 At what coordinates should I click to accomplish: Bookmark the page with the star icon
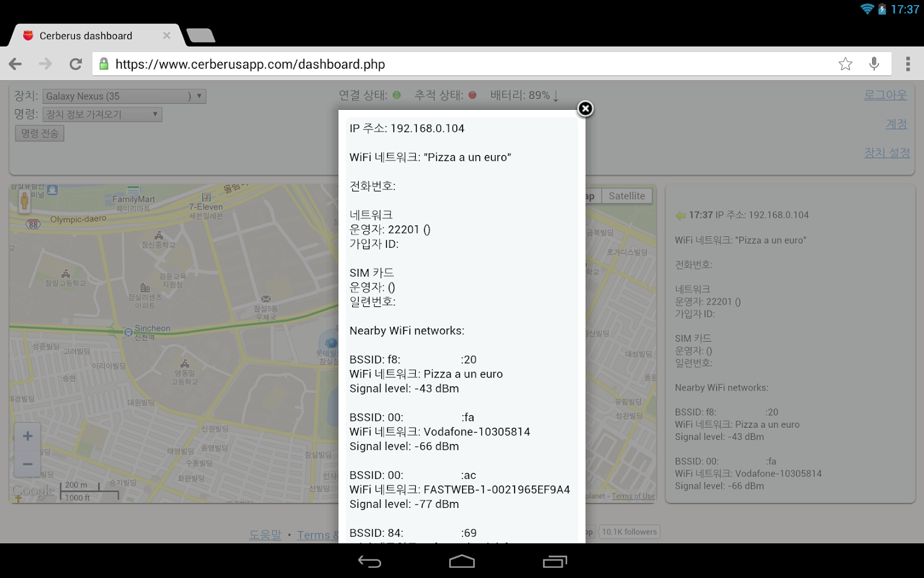[845, 64]
